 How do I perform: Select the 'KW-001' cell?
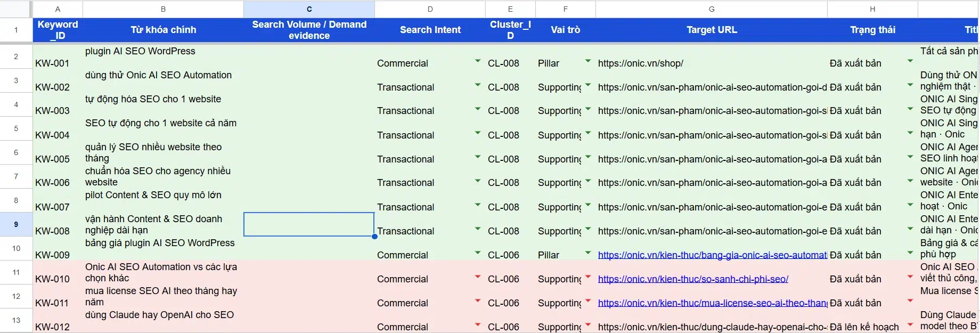click(x=58, y=56)
